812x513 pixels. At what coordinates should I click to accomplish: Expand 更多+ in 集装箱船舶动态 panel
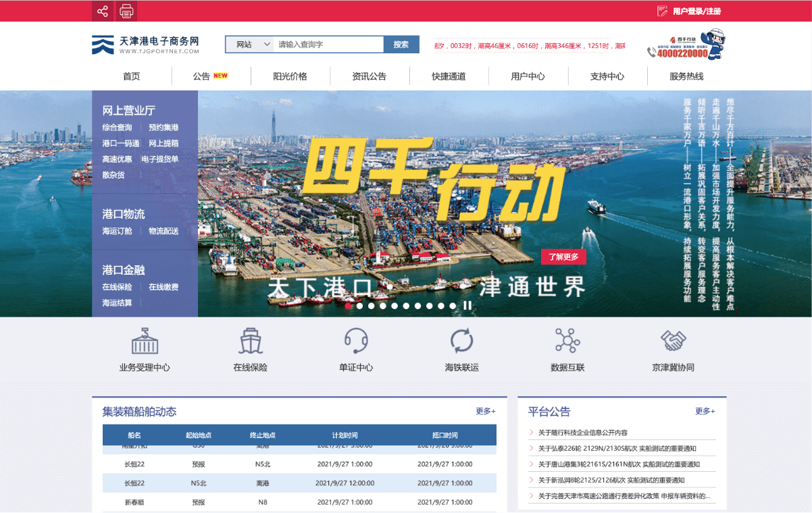(485, 411)
